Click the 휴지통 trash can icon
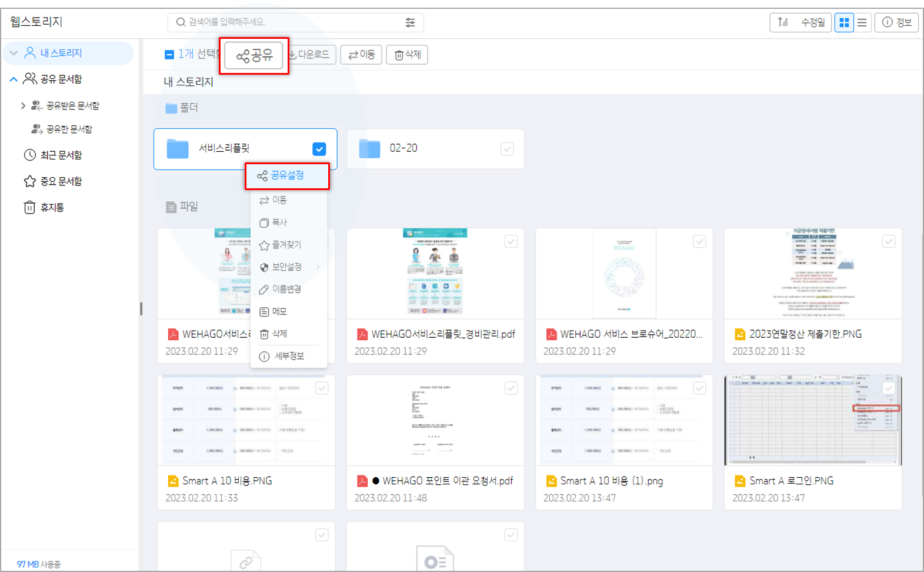The height and width of the screenshot is (572, 924). (29, 207)
